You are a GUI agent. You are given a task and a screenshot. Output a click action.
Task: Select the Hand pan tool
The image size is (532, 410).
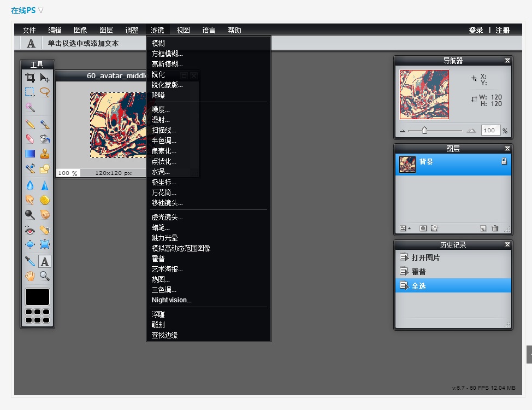[x=30, y=276]
